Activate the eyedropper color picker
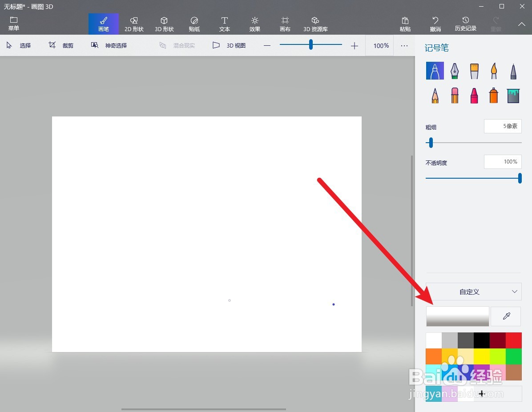 tap(506, 316)
